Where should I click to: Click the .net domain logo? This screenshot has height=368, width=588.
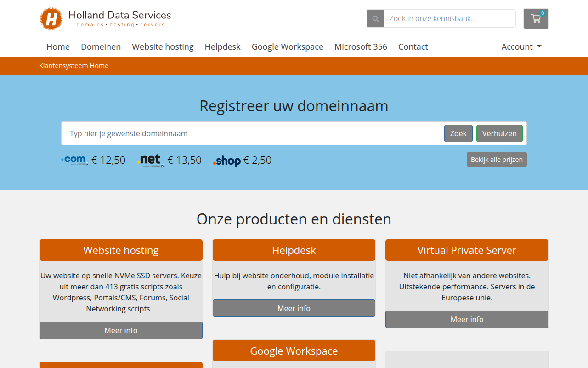pos(150,160)
